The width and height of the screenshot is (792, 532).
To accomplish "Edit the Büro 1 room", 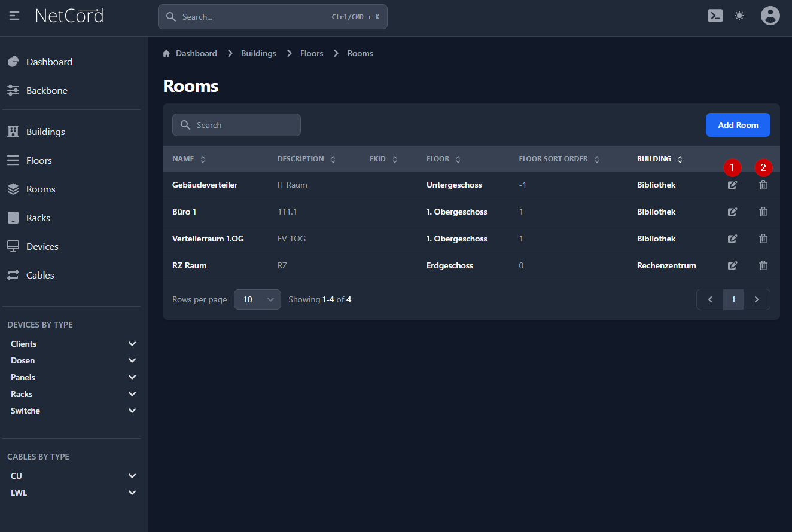I will (732, 212).
